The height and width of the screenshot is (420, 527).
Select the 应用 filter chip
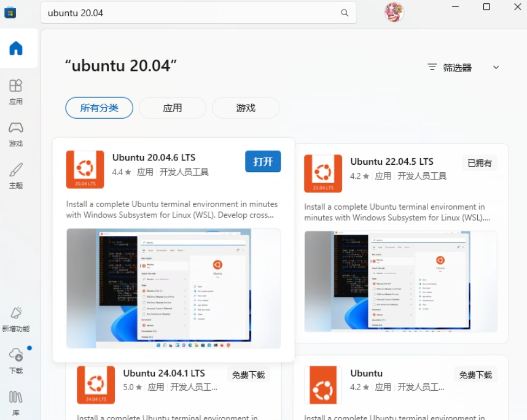tap(172, 108)
